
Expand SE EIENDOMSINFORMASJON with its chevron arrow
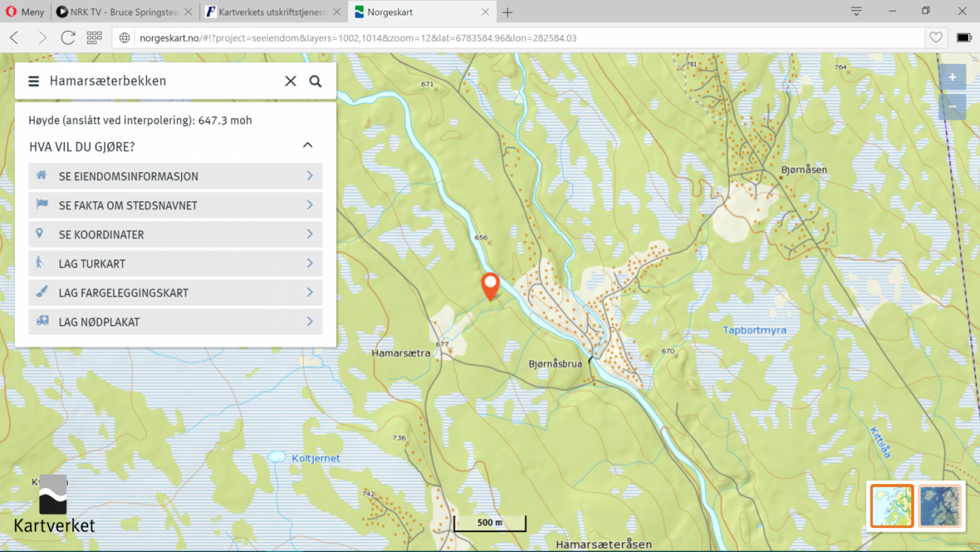point(309,176)
